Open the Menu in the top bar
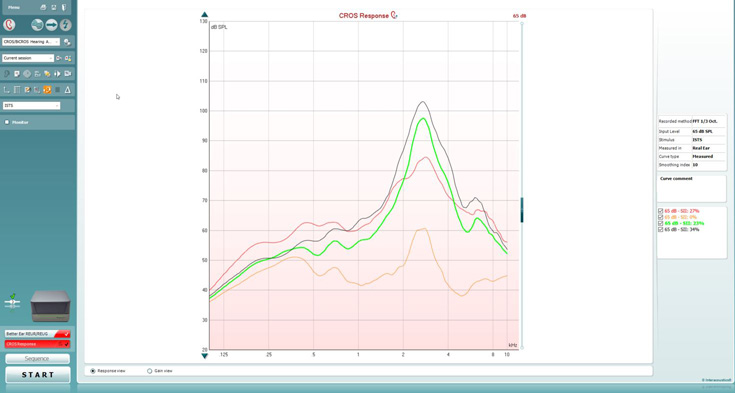Image resolution: width=735 pixels, height=393 pixels. tap(14, 8)
